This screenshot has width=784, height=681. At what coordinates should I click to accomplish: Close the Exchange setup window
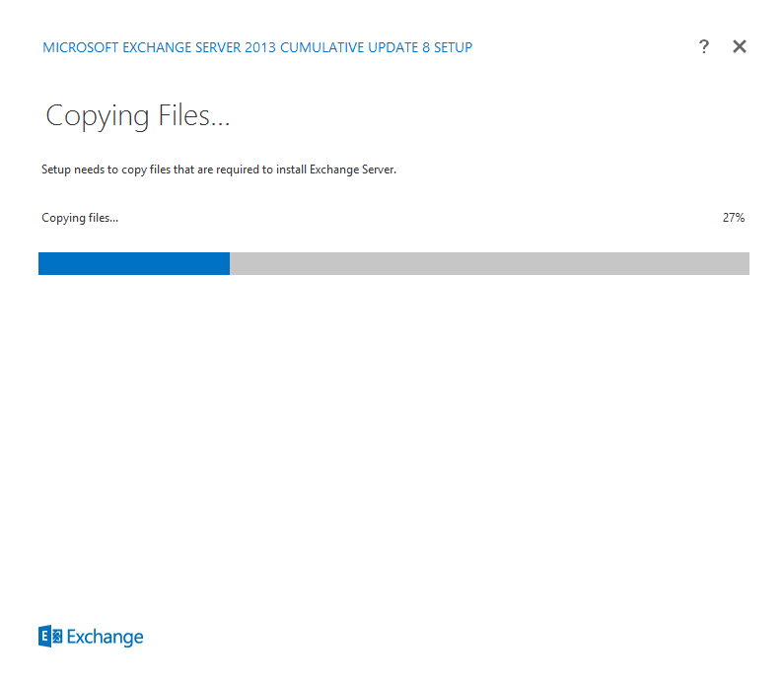(740, 46)
